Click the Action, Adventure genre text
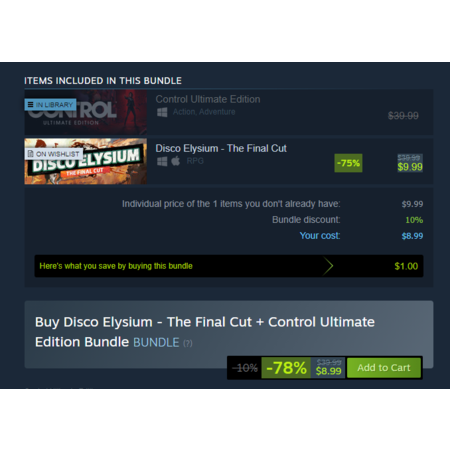The width and height of the screenshot is (450, 450). pyautogui.click(x=204, y=112)
